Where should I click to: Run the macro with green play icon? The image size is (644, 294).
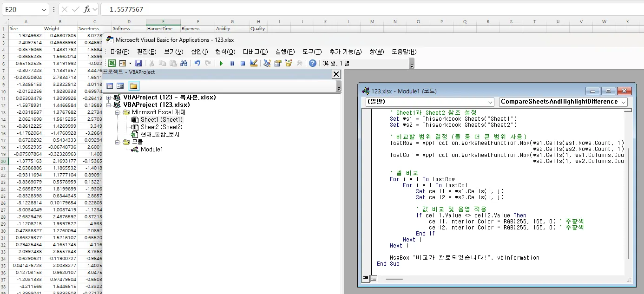221,63
